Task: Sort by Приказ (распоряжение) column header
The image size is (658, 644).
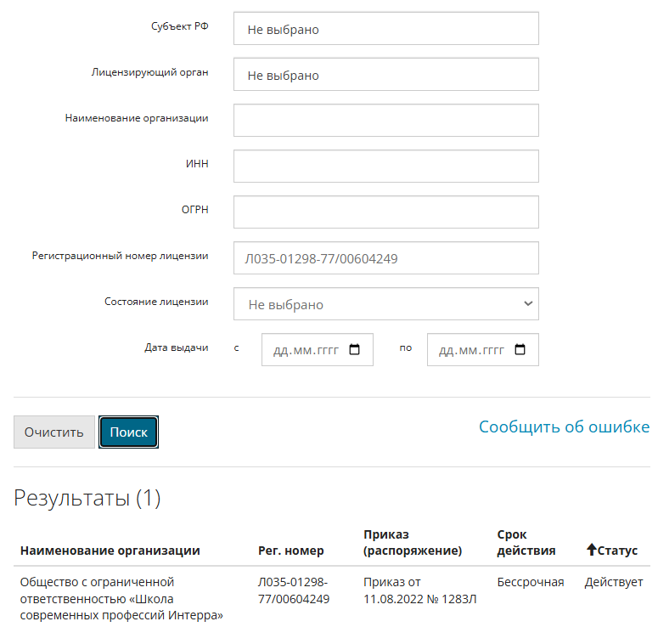Action: [413, 542]
